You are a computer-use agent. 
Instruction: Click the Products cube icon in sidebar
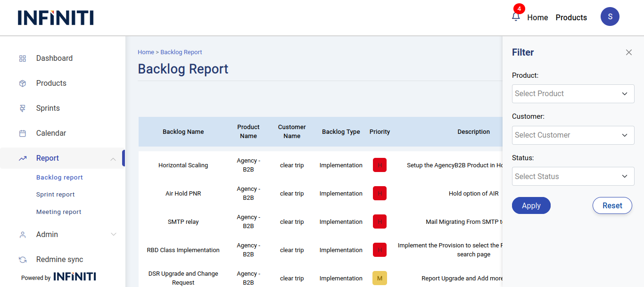pos(22,83)
